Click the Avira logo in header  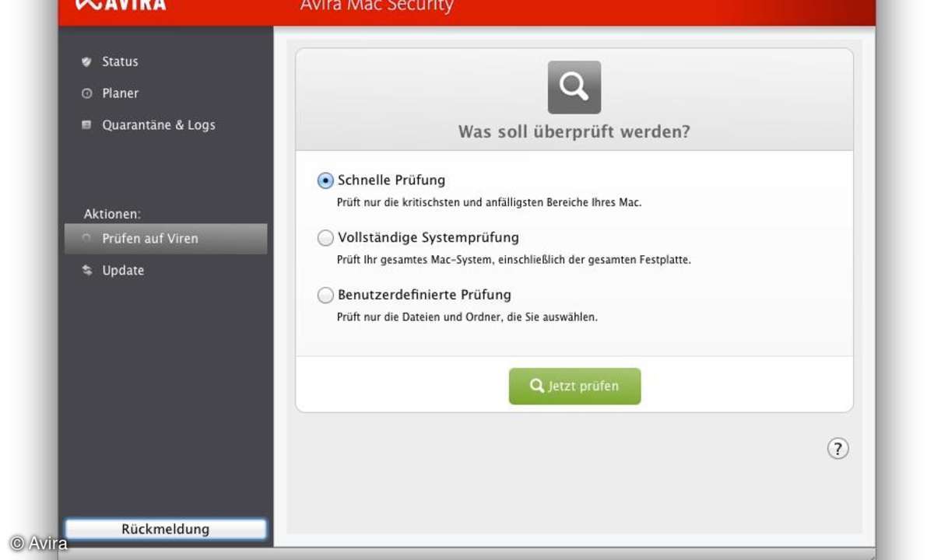click(x=121, y=5)
